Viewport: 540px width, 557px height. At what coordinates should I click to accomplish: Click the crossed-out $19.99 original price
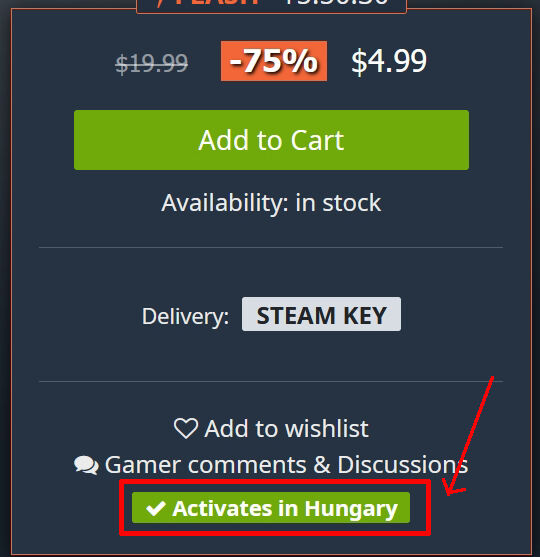152,64
